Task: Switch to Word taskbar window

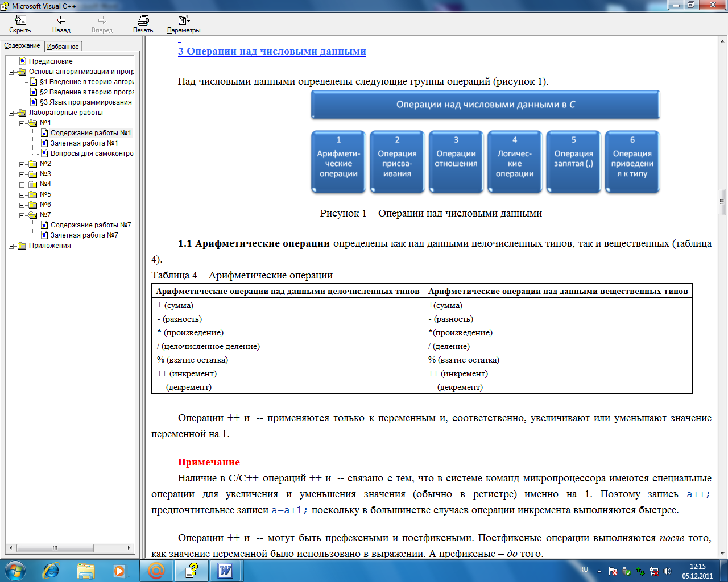Action: click(226, 570)
